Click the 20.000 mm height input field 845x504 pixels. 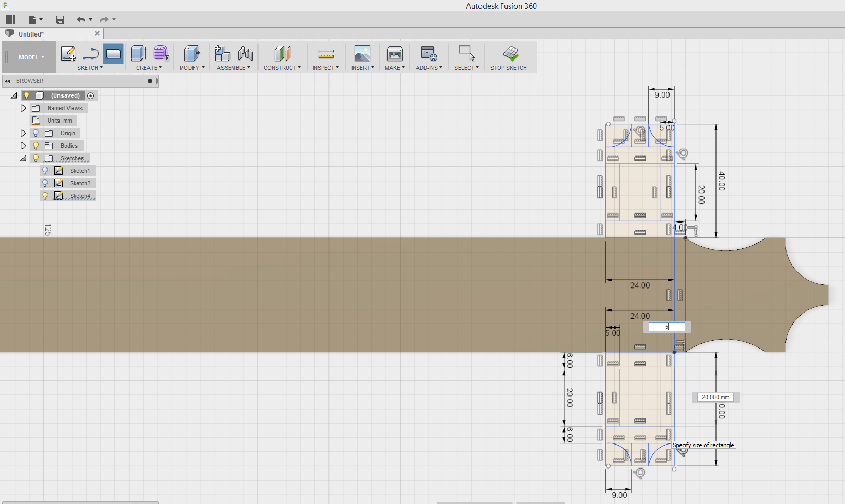[x=715, y=397]
